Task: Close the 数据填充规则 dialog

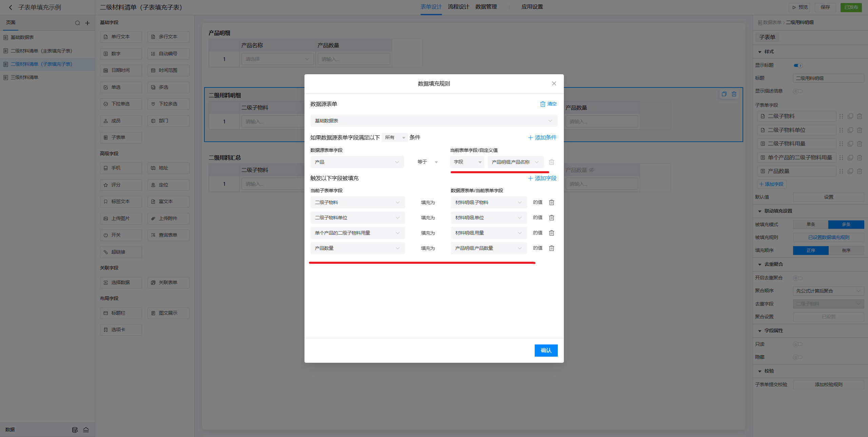Action: pos(554,83)
